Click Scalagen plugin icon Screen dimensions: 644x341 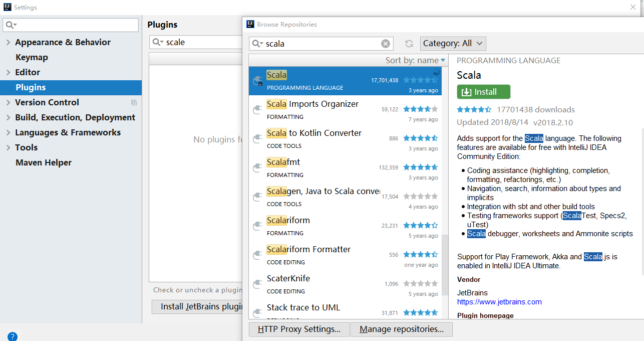pyautogui.click(x=257, y=197)
